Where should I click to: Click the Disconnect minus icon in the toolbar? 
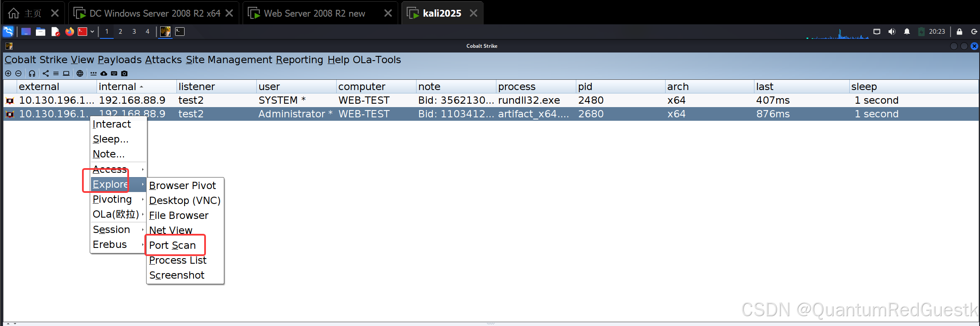pyautogui.click(x=18, y=73)
